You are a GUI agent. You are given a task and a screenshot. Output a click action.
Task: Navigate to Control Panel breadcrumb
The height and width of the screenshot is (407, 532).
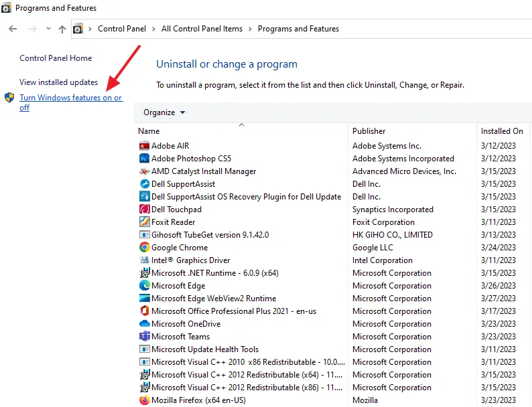pyautogui.click(x=122, y=29)
